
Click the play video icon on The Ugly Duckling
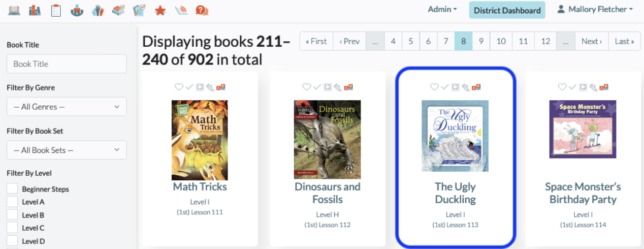coord(456,87)
